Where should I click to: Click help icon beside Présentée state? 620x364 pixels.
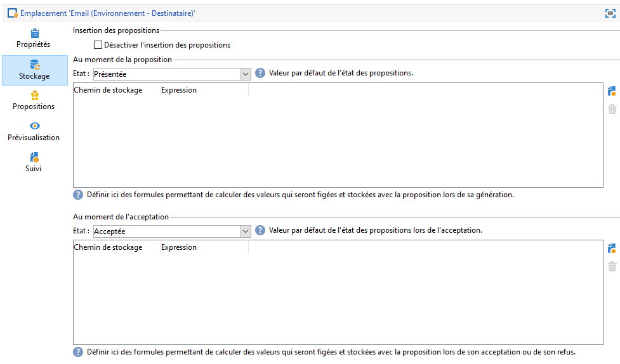click(x=260, y=73)
